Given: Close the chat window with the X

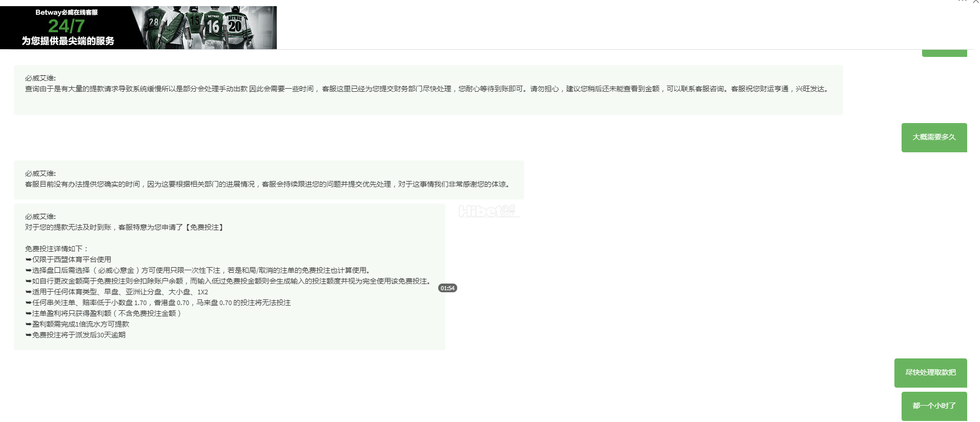Looking at the screenshot, I should pos(975,2).
